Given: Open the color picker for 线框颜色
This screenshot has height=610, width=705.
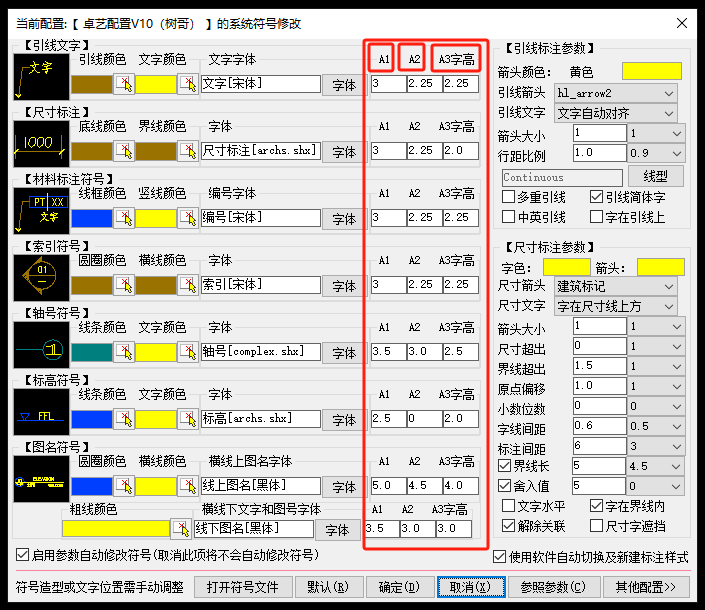Looking at the screenshot, I should 124,217.
